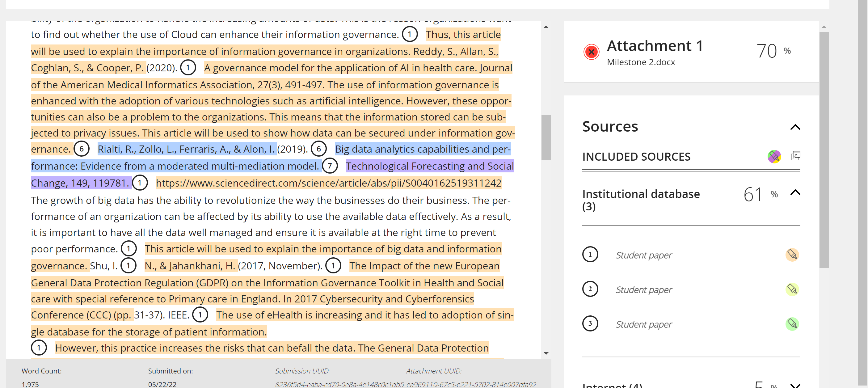Viewport: 868px width, 388px height.
Task: Click the document scroll up arrow
Action: 546,27
